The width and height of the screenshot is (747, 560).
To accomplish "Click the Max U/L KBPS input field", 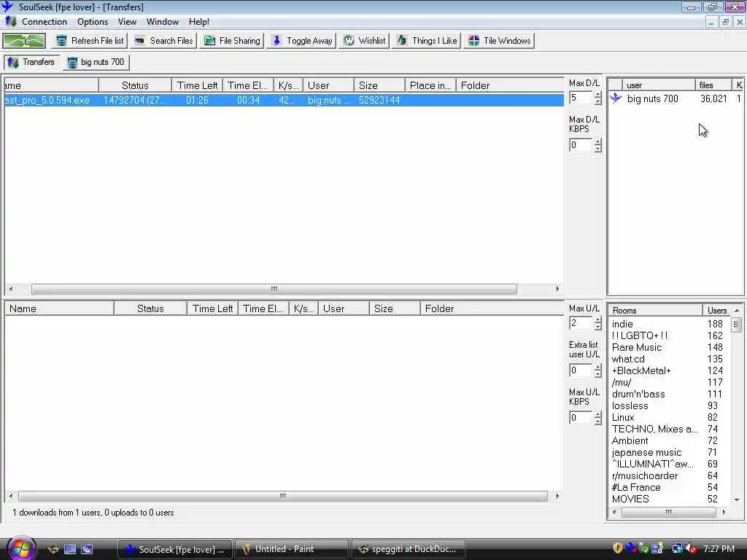I will click(581, 418).
